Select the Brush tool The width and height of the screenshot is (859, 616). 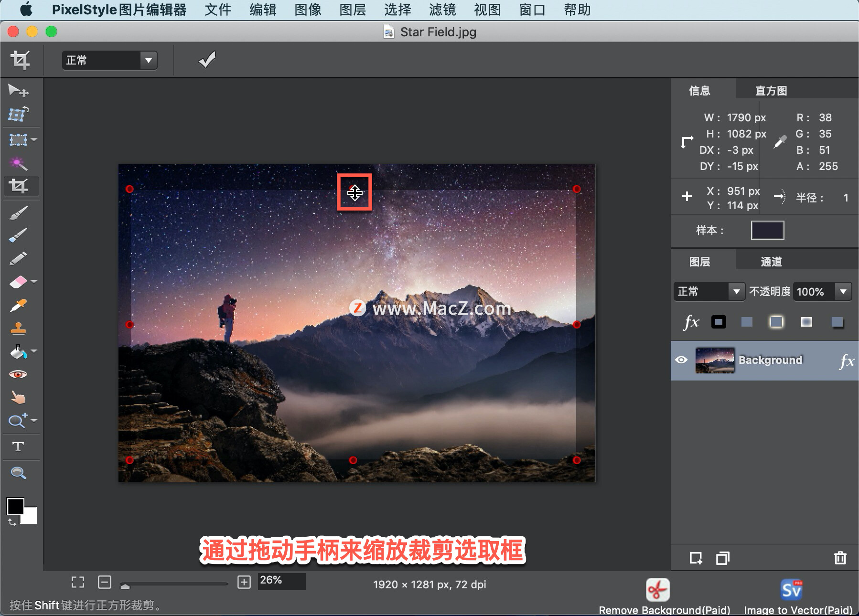18,212
